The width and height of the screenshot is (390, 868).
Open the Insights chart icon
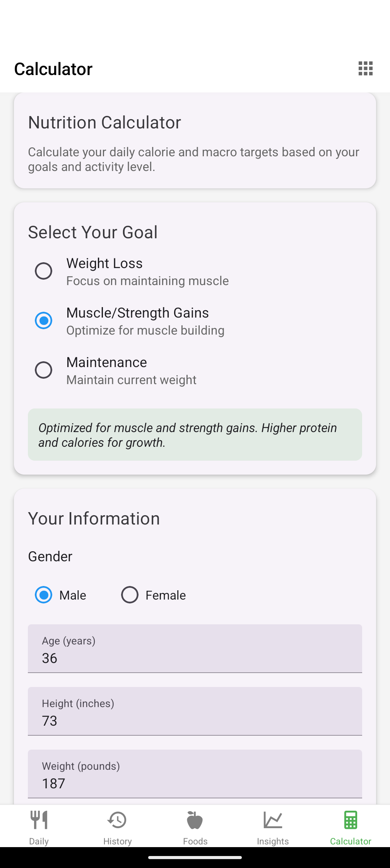[x=273, y=820]
